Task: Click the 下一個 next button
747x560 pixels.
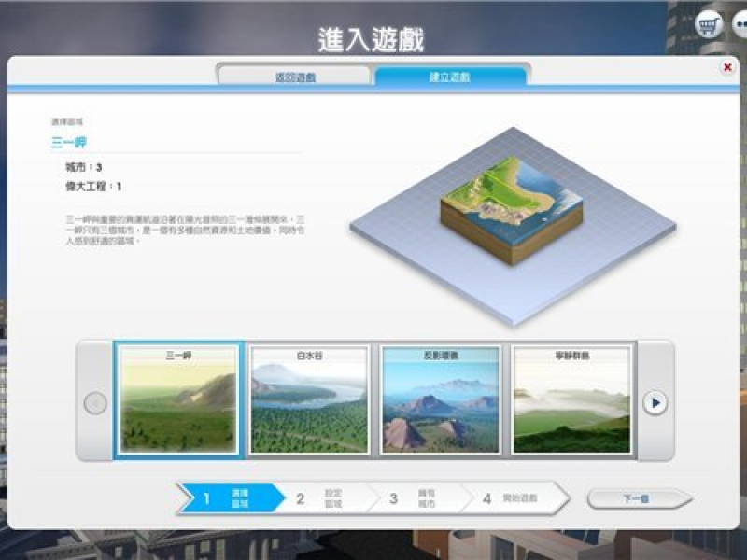Action: [x=640, y=498]
